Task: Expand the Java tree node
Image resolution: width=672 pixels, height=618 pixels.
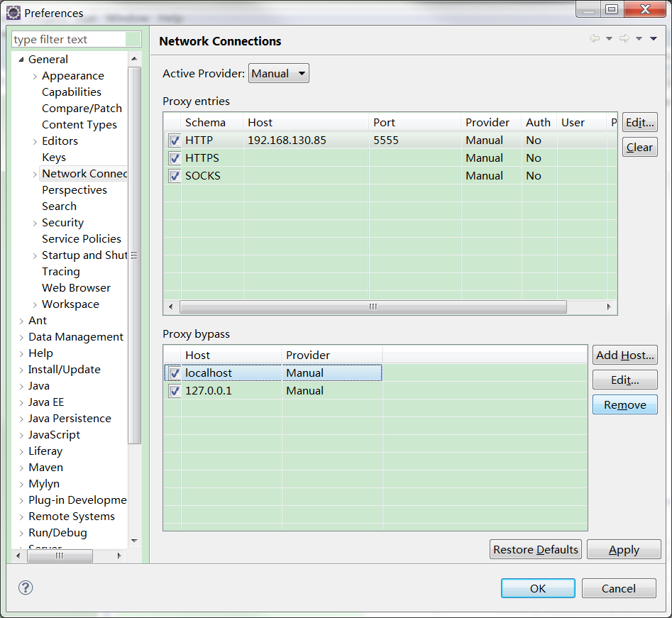Action: [21, 386]
